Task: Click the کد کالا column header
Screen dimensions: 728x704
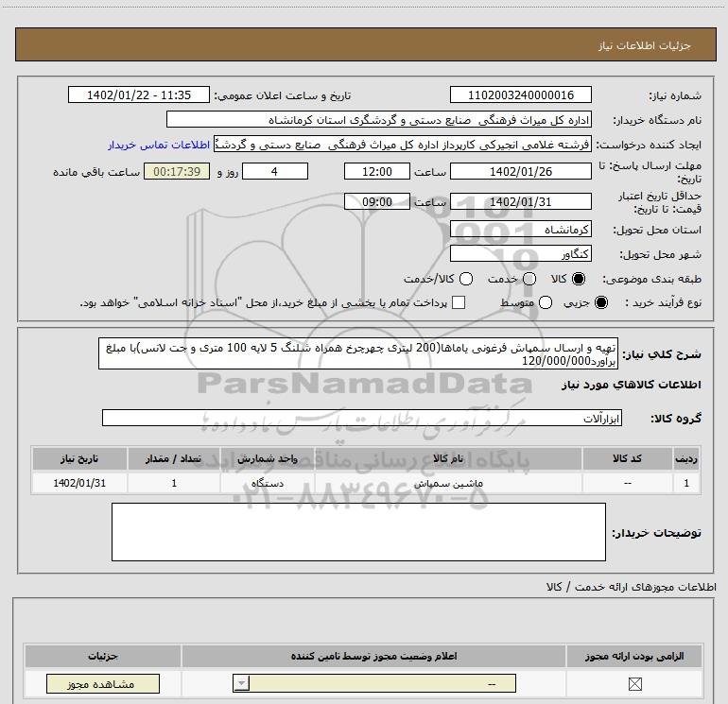Action: click(627, 458)
